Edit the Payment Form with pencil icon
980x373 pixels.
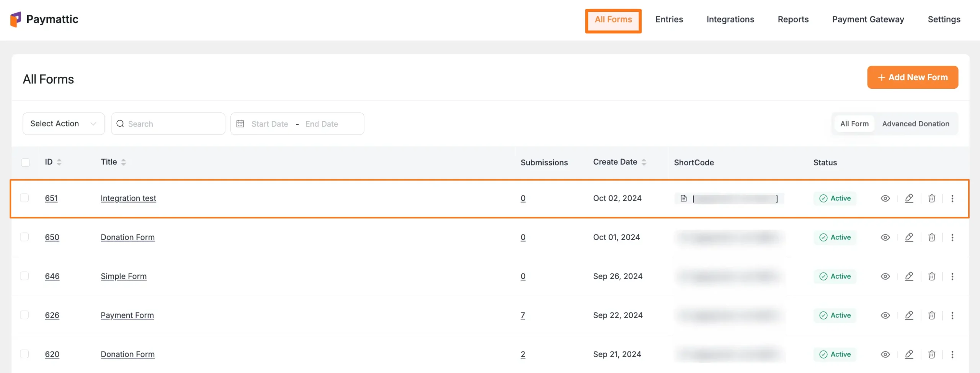[909, 315]
